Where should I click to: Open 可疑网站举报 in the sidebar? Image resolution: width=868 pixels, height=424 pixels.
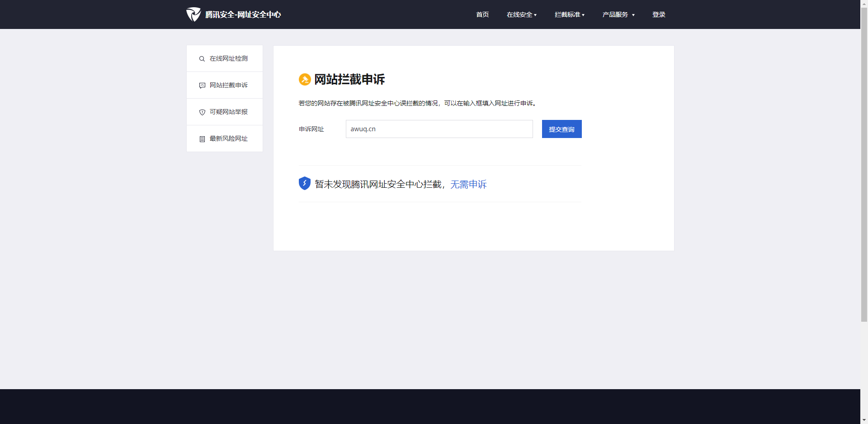(225, 112)
